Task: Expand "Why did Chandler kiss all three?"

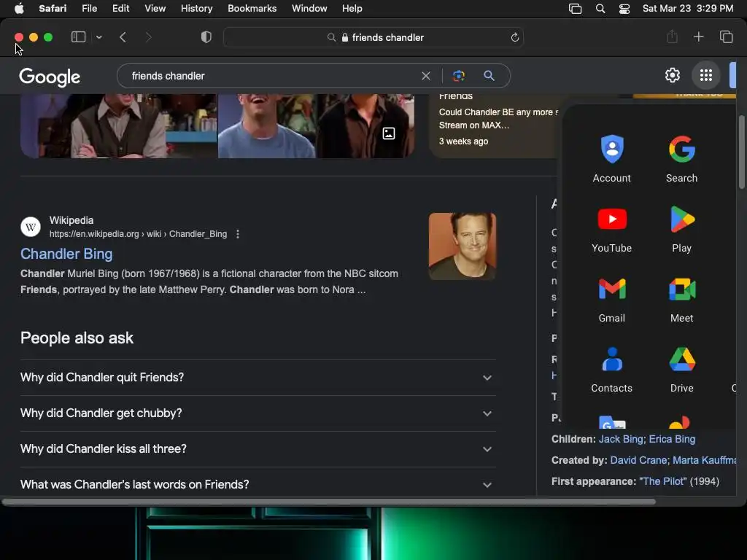Action: pos(258,449)
